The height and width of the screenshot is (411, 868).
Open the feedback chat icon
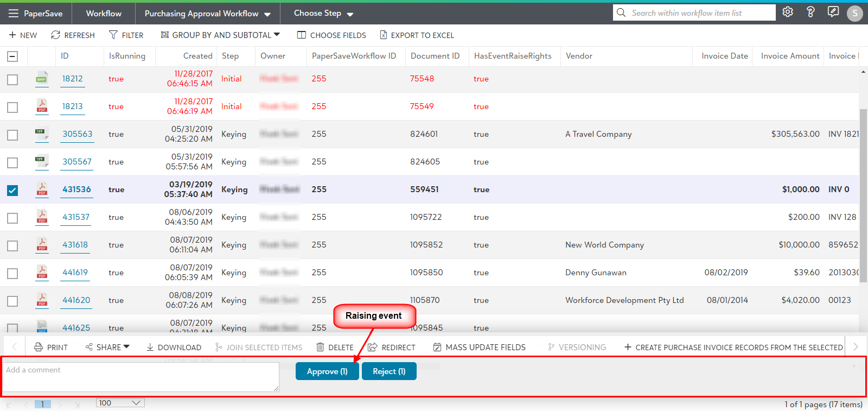(x=833, y=12)
